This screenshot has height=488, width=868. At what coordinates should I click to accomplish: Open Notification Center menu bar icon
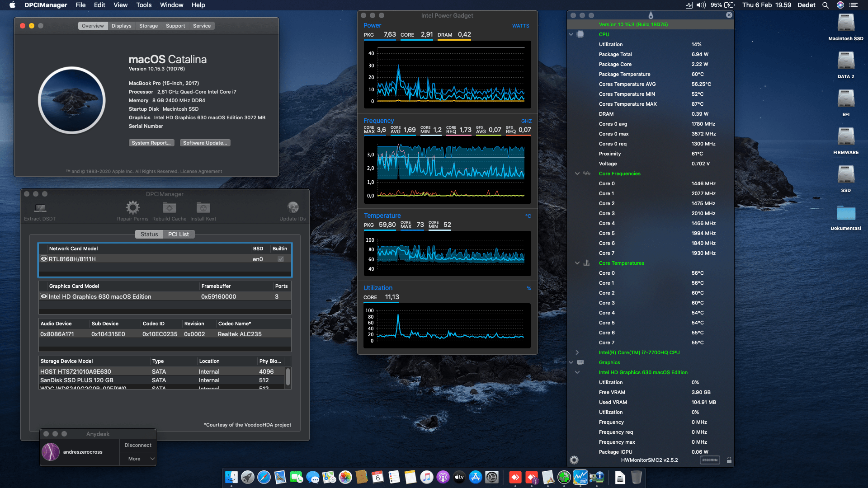(x=854, y=5)
